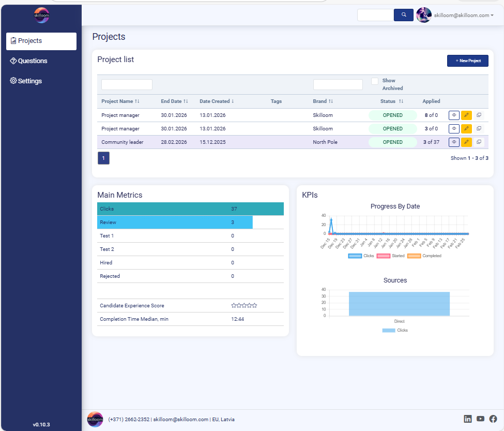Open the LinkedIn icon in footer
Viewport: 504px width, 431px height.
click(468, 419)
